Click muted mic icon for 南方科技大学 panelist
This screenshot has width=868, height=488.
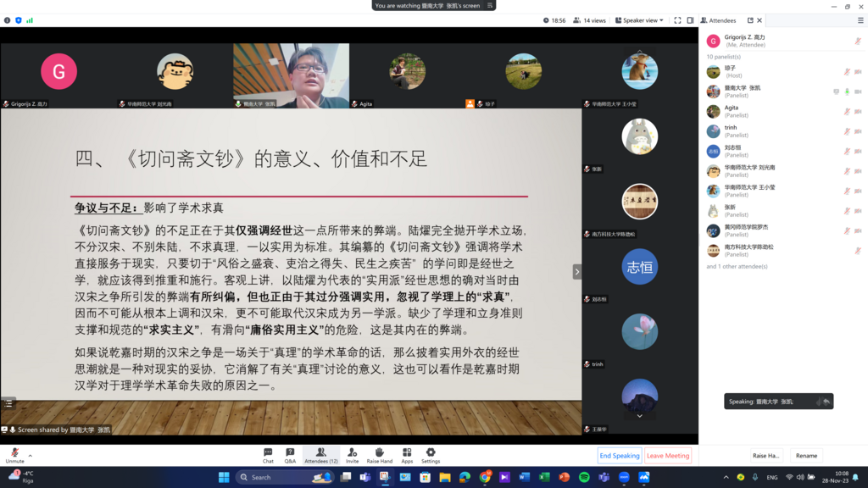pos(858,251)
